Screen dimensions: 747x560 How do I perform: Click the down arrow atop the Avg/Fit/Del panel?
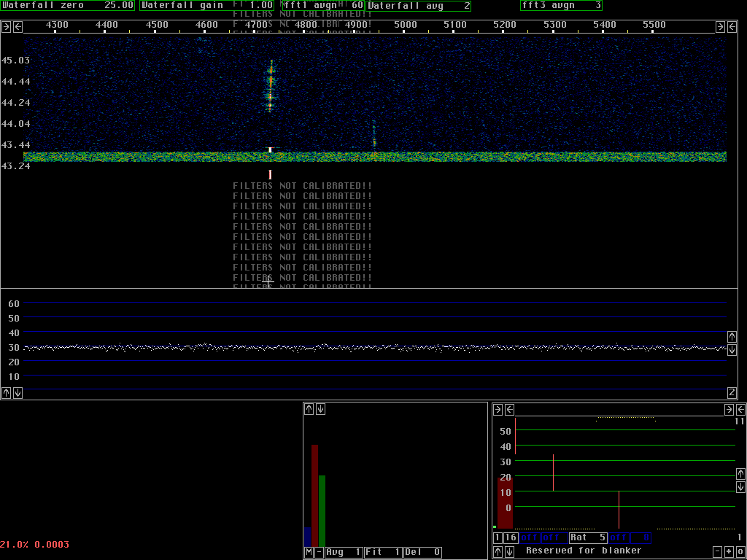tap(321, 409)
